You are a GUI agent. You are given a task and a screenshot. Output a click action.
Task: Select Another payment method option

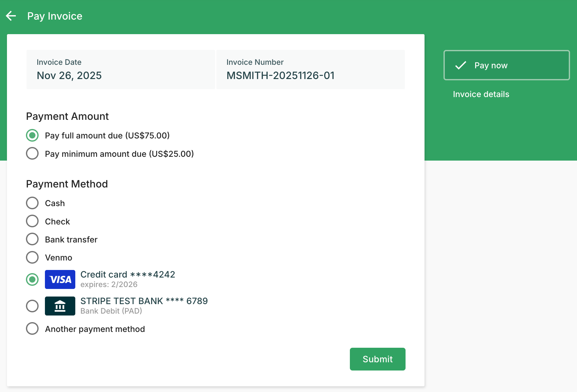click(x=32, y=329)
